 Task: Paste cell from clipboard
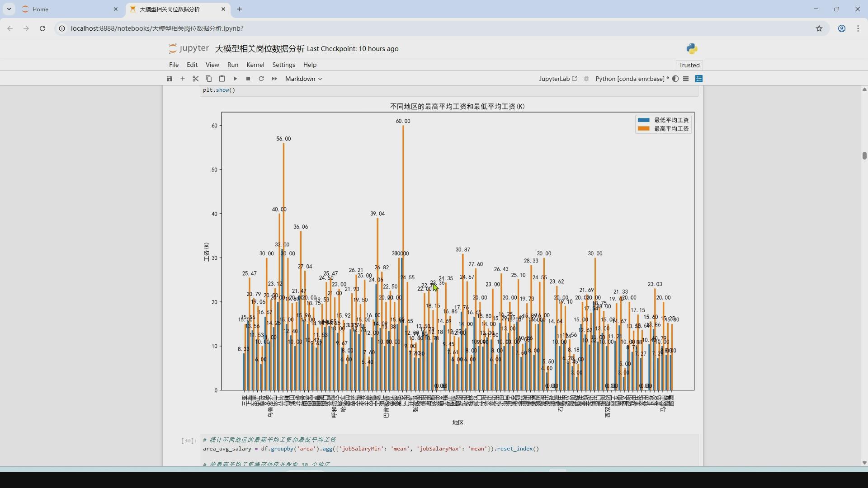(x=222, y=79)
